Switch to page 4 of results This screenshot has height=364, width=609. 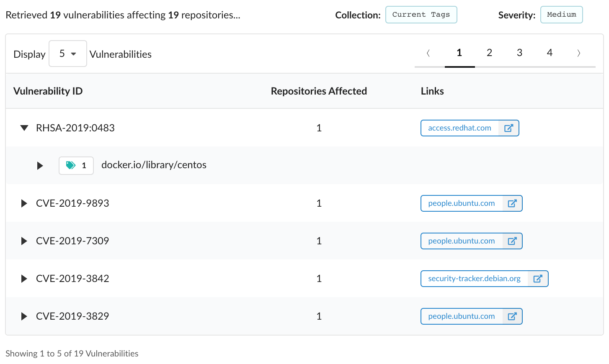550,53
